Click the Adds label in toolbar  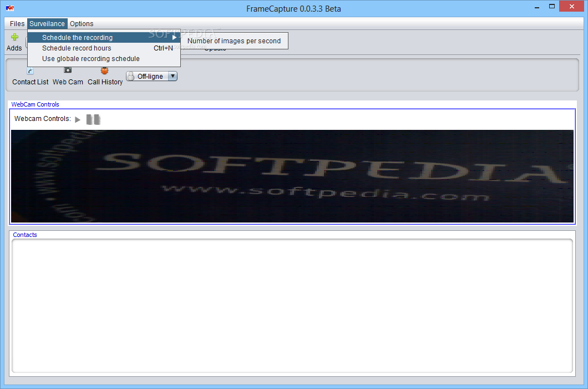[x=14, y=48]
